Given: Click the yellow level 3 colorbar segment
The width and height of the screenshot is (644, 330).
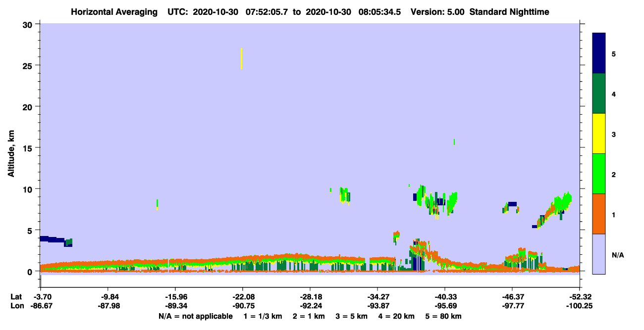Looking at the screenshot, I should point(599,134).
